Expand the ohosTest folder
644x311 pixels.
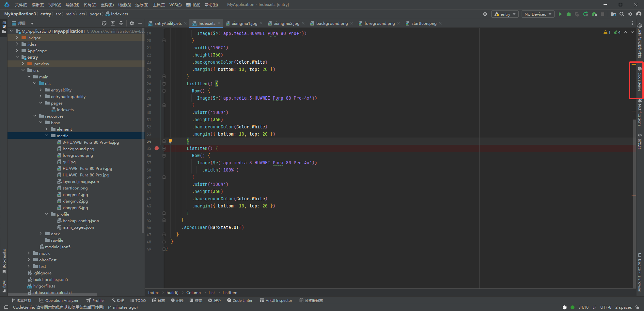29,260
